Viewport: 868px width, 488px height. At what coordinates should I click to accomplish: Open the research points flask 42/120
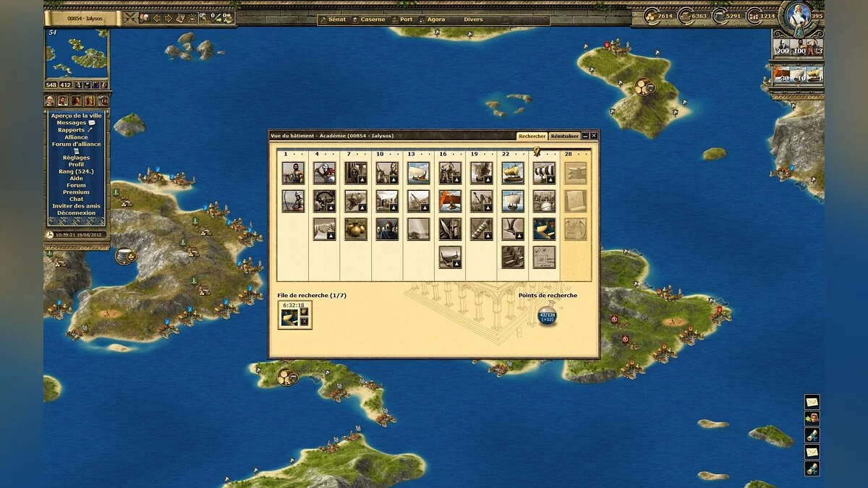tap(548, 315)
